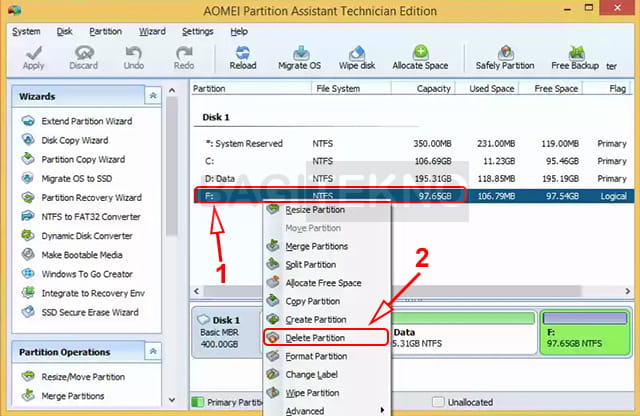Launch the Partition Recovery Wizard
The height and width of the screenshot is (416, 640).
click(x=82, y=198)
